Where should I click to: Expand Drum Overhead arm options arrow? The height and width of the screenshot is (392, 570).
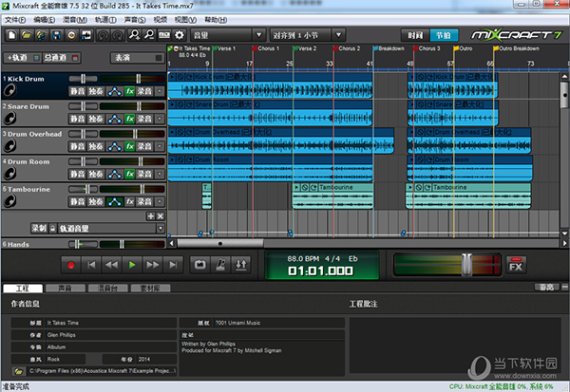160,146
